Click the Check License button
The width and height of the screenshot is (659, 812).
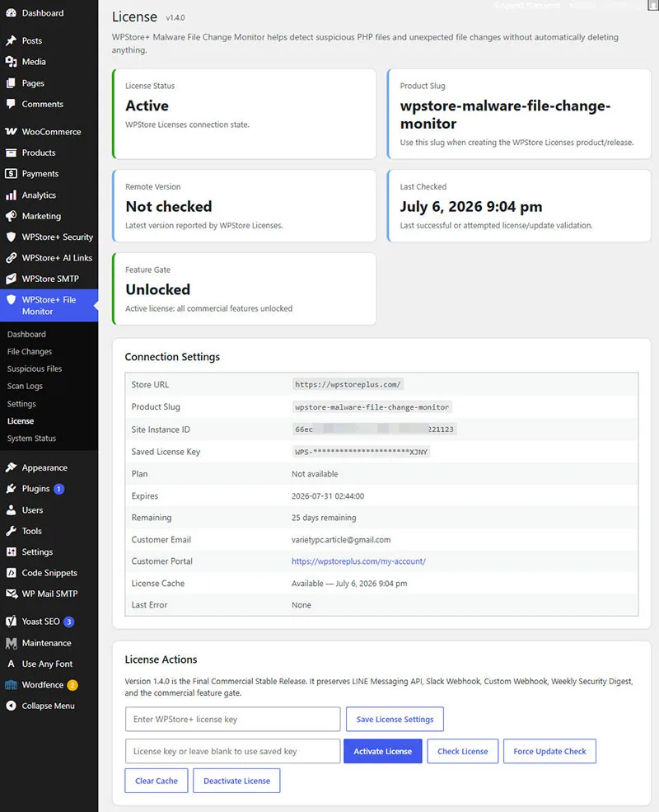pyautogui.click(x=462, y=752)
